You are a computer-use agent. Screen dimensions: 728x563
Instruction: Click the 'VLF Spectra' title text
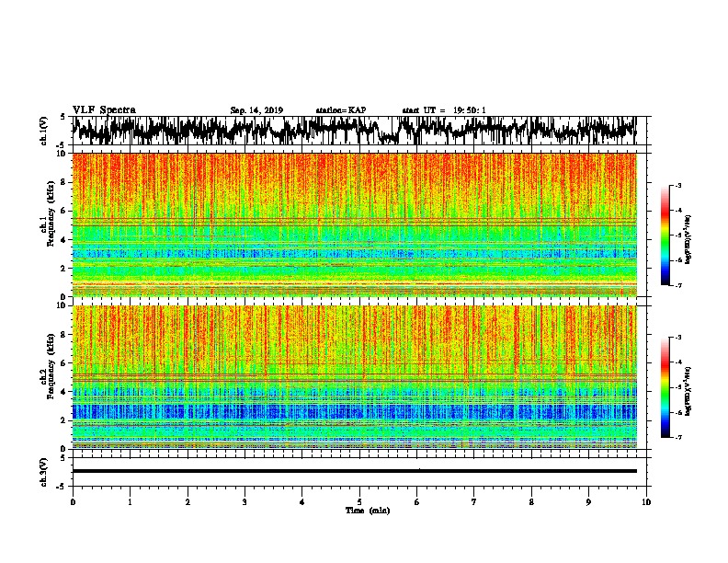(104, 110)
